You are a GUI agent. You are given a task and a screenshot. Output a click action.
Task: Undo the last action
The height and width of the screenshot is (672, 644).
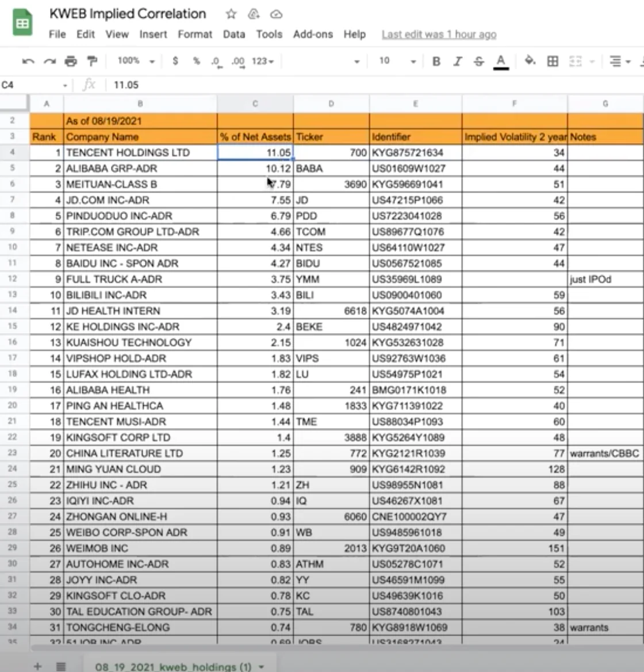(x=28, y=62)
